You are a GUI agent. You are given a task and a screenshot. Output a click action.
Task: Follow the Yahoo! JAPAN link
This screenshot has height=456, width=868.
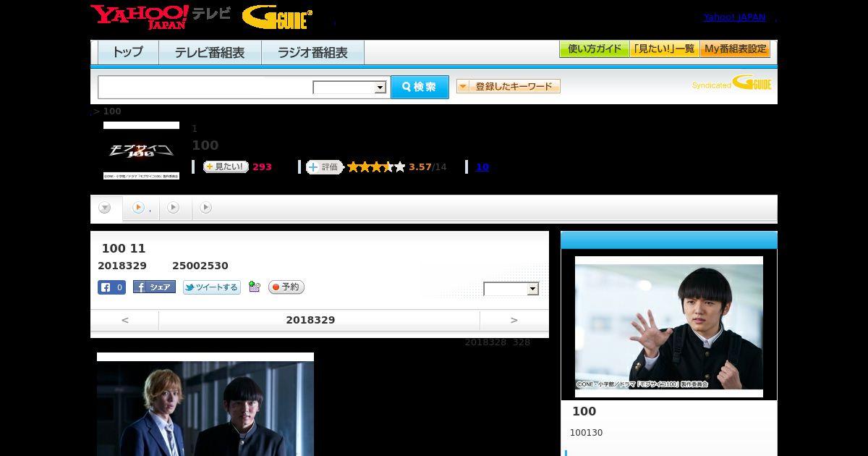(x=734, y=17)
